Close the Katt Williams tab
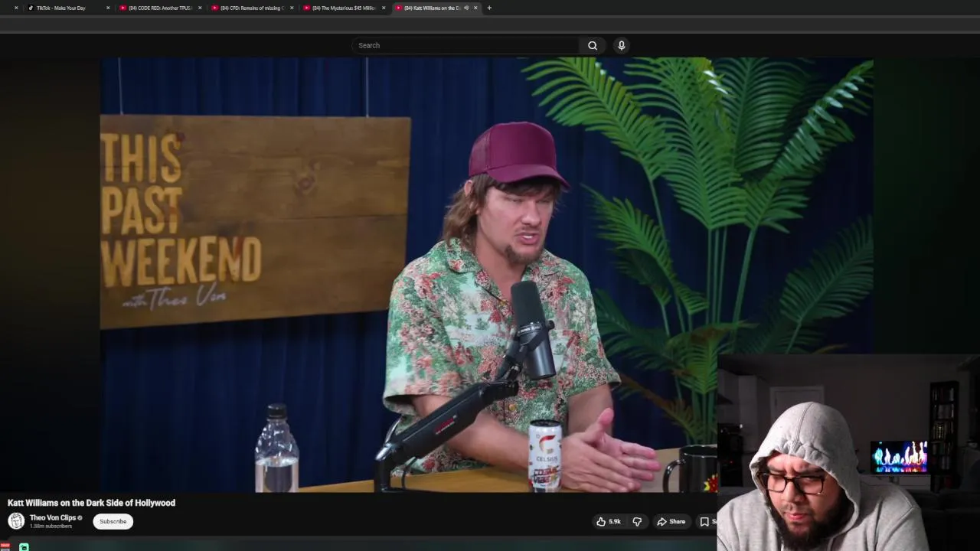Screen dimensions: 980x551 point(475,8)
